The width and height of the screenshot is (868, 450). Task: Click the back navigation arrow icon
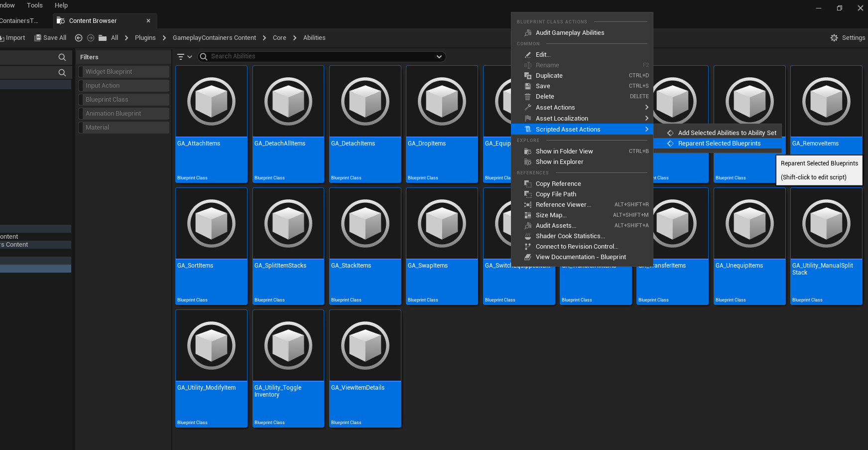[x=79, y=38]
